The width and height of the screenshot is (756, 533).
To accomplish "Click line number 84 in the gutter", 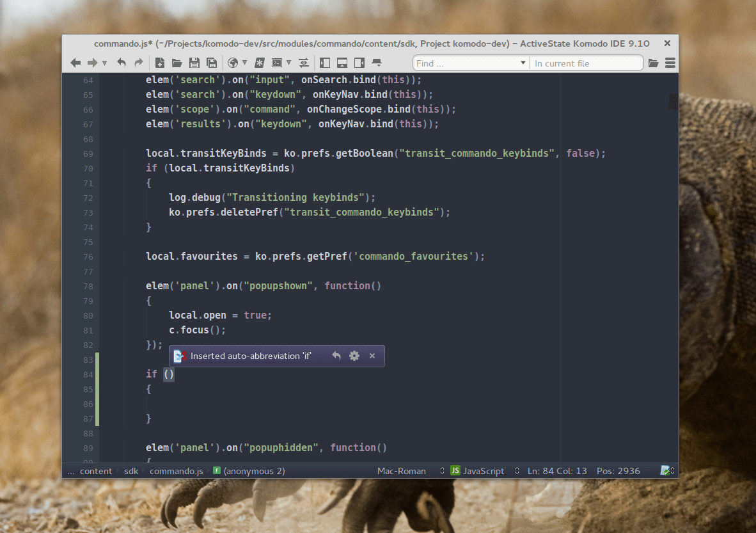I will [88, 374].
